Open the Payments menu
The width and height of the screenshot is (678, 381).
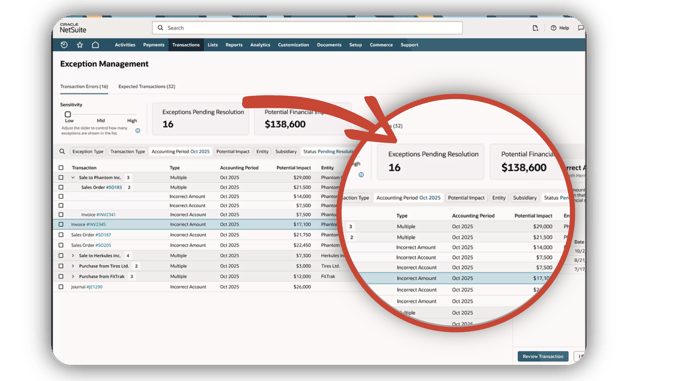(154, 45)
